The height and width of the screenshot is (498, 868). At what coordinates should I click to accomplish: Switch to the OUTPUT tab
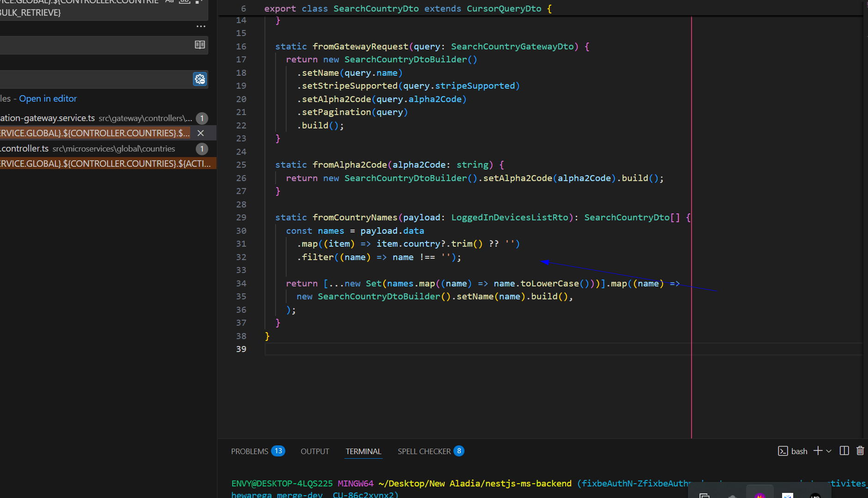pos(315,451)
